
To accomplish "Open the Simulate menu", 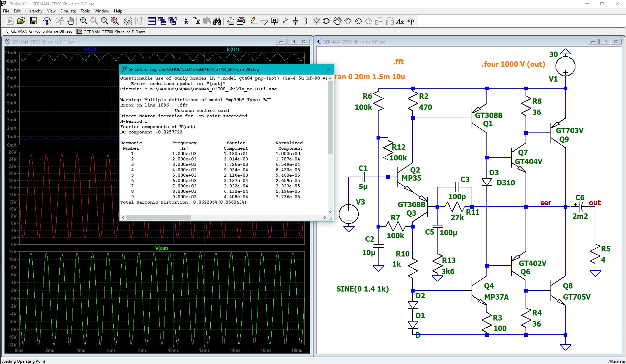I will [x=68, y=11].
